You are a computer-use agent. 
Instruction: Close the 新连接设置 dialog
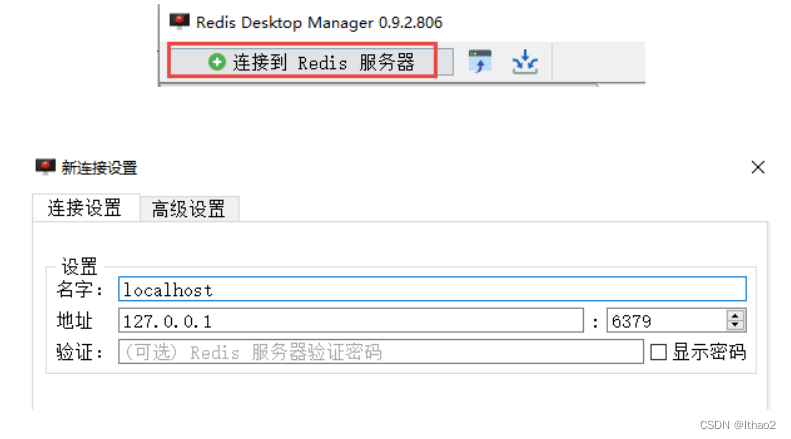pos(758,167)
